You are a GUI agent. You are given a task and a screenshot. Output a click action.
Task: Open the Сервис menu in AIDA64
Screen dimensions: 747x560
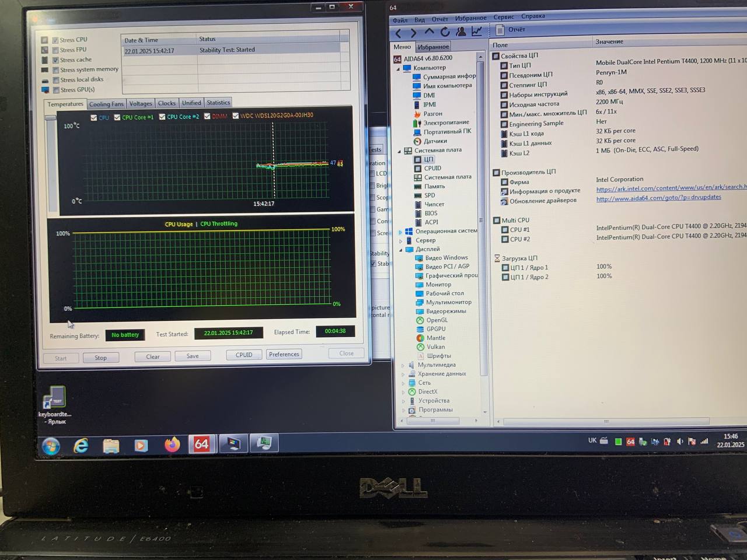(504, 17)
